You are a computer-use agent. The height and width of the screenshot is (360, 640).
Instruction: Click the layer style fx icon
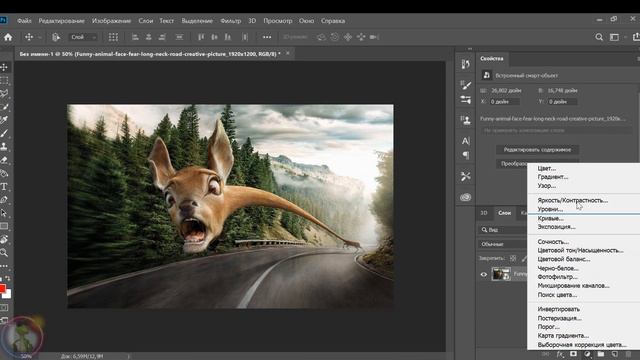560,354
